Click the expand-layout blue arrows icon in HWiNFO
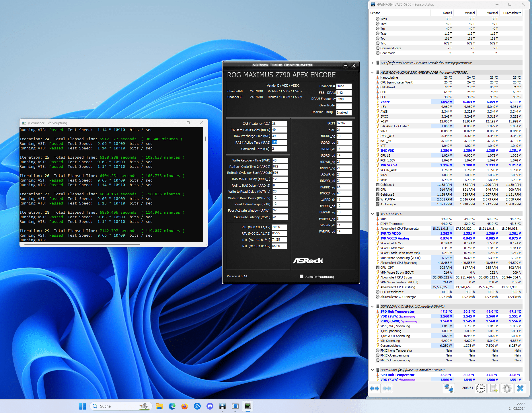532x413 pixels. pyautogui.click(x=375, y=388)
